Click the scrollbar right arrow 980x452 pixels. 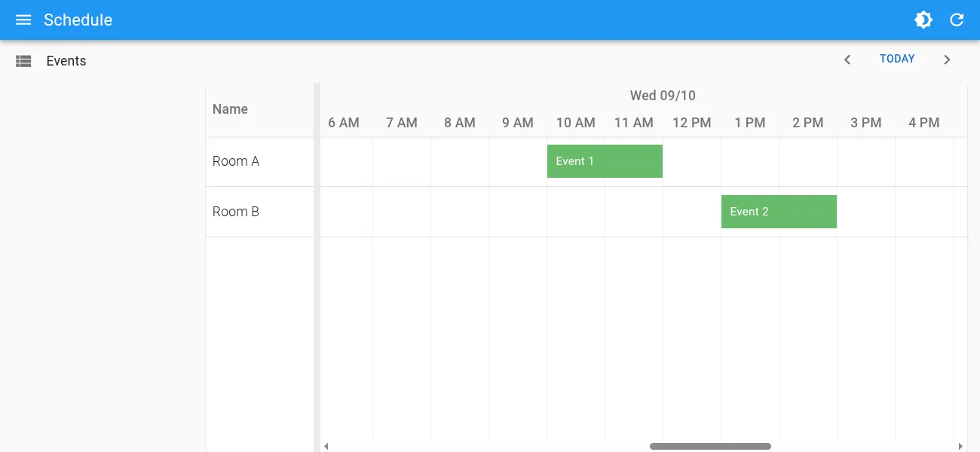click(960, 446)
